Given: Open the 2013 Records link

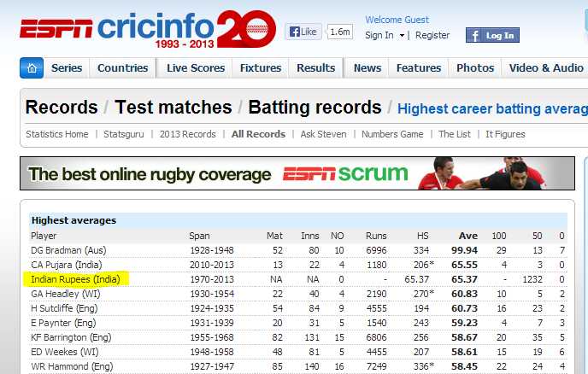Looking at the screenshot, I should click(x=187, y=134).
